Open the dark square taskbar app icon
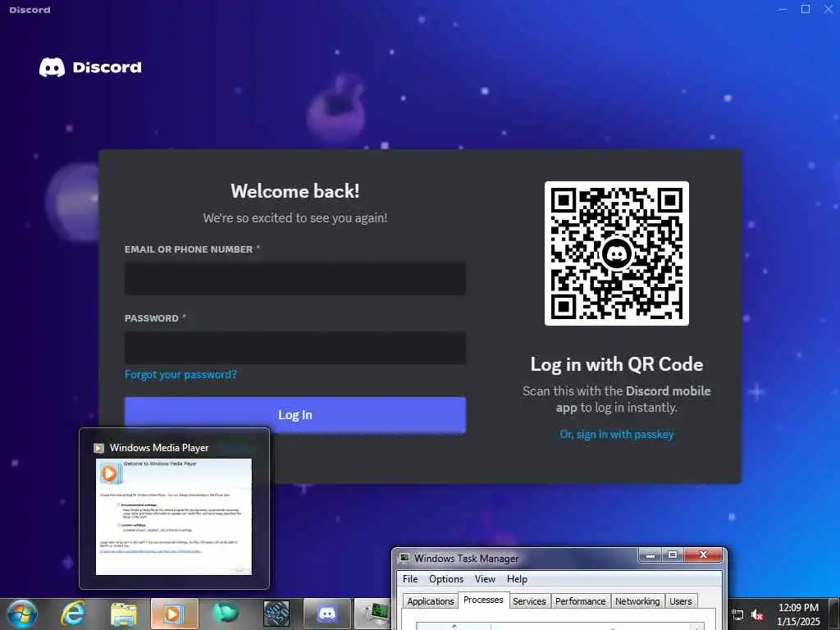 (x=276, y=614)
